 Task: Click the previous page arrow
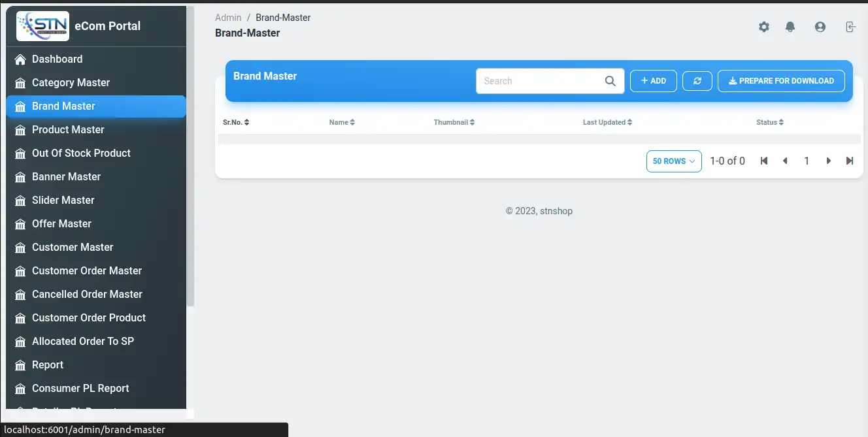(x=785, y=161)
